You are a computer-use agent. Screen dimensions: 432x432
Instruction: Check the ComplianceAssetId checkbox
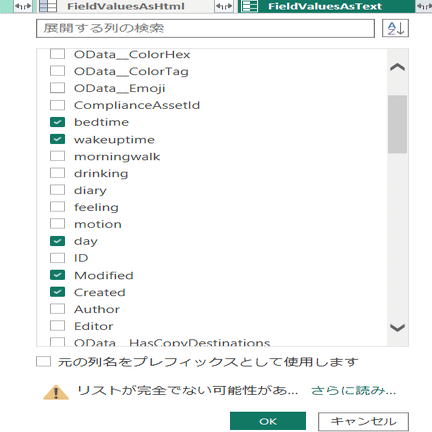coord(57,105)
